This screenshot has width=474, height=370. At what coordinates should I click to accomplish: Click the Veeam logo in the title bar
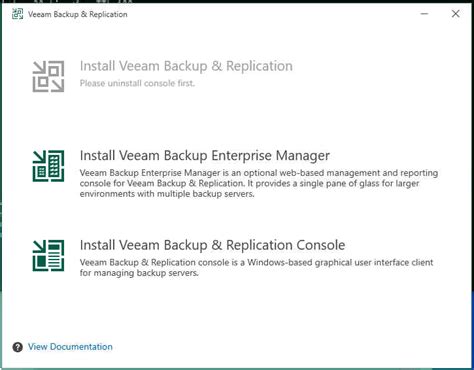pos(18,14)
